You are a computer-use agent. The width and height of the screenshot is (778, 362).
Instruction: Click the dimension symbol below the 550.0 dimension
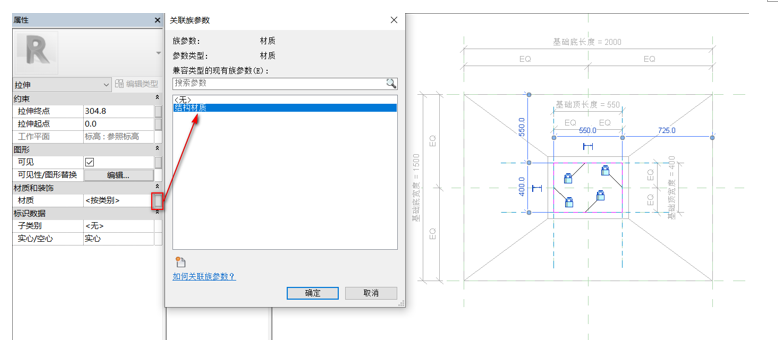tap(588, 146)
